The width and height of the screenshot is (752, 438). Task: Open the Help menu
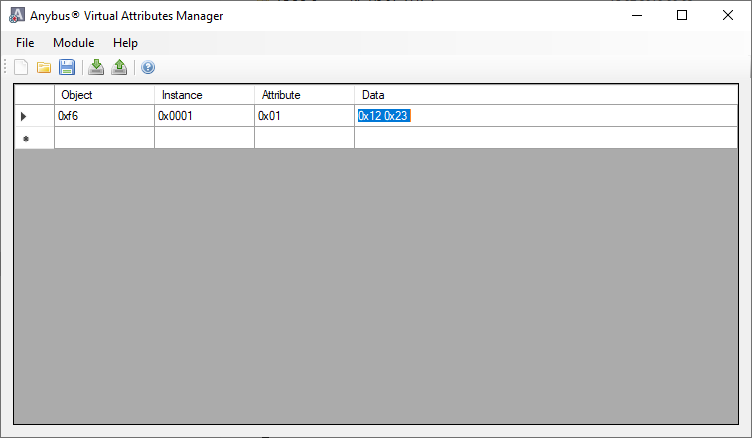[x=125, y=43]
